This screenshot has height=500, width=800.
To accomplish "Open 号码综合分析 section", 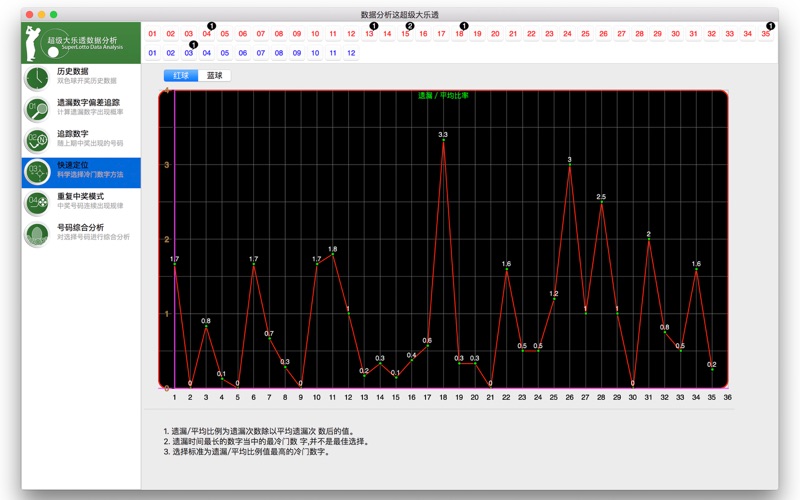I will click(x=81, y=235).
